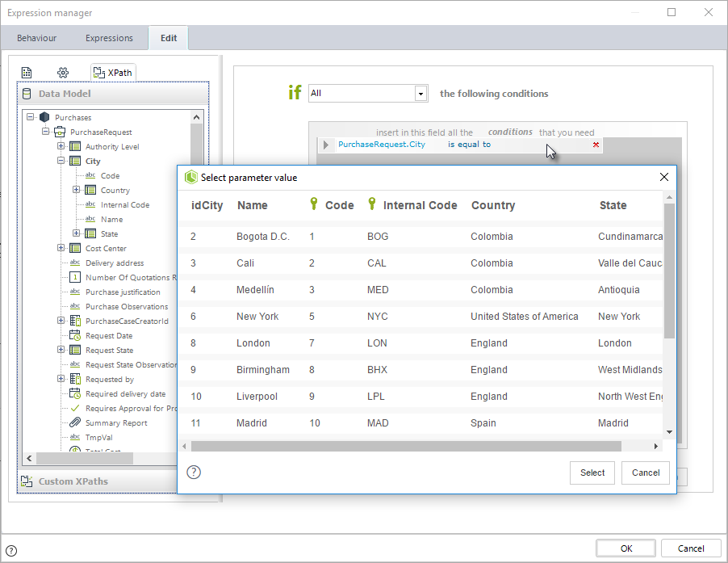Click the number icon for Number Of Quotations
This screenshot has height=563, width=728.
coord(75,277)
